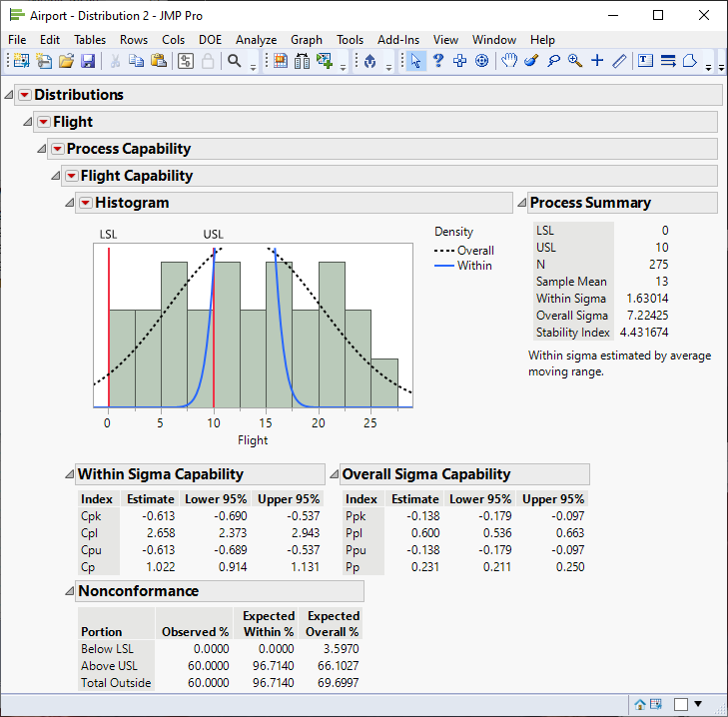Activate the Grabber hand tool
Image resolution: width=728 pixels, height=717 pixels.
[x=509, y=61]
